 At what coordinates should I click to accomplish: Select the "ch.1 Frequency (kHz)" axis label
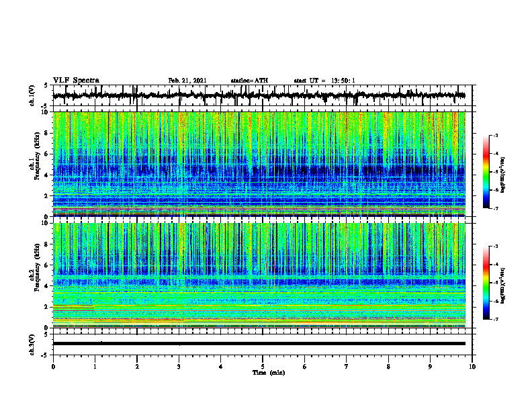pos(35,155)
